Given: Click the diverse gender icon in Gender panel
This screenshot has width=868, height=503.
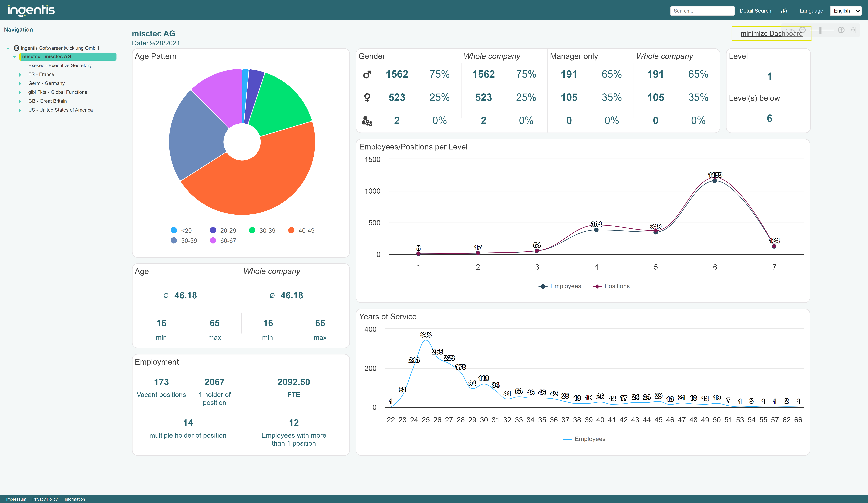Looking at the screenshot, I should coord(367,120).
